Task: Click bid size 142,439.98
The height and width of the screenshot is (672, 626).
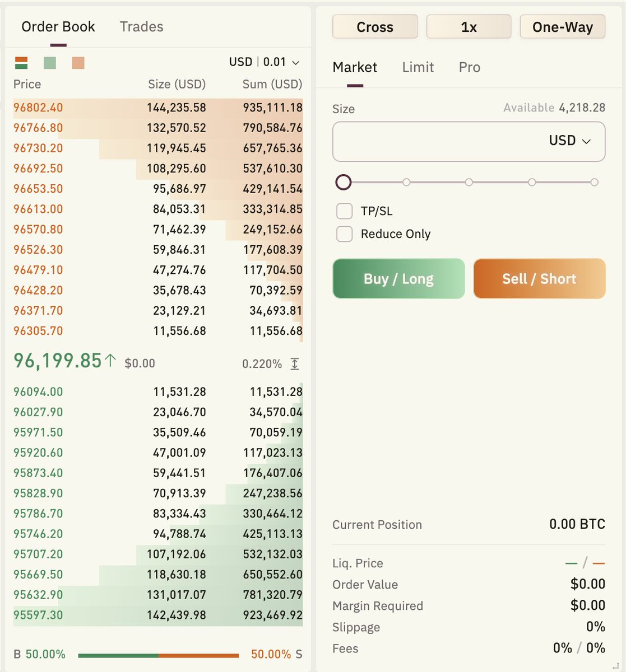Action: tap(177, 615)
